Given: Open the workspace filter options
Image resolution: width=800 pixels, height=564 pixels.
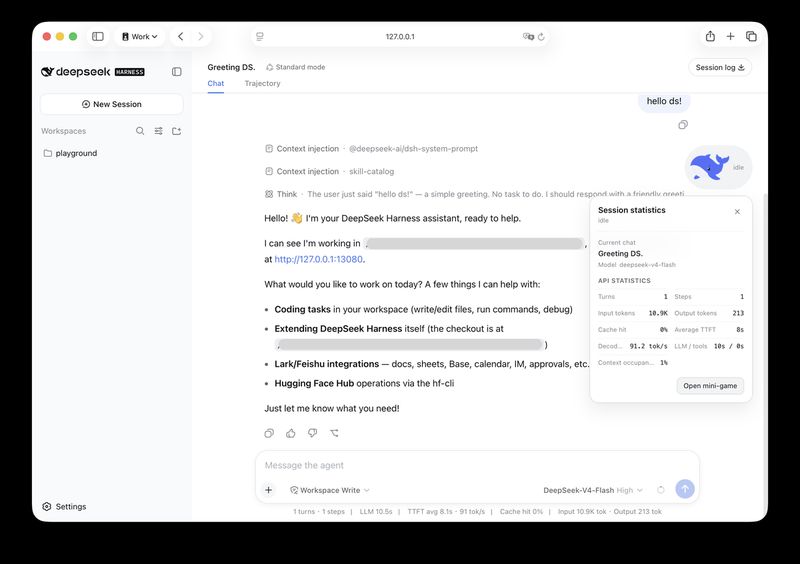Looking at the screenshot, I should click(x=159, y=131).
